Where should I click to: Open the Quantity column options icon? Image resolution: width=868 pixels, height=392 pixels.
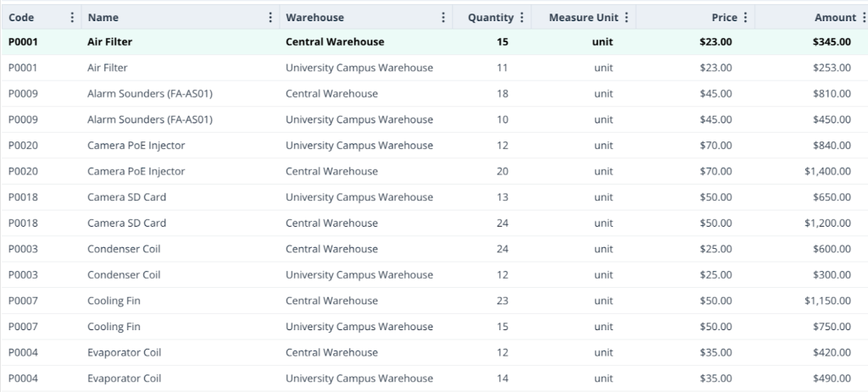[x=521, y=18]
